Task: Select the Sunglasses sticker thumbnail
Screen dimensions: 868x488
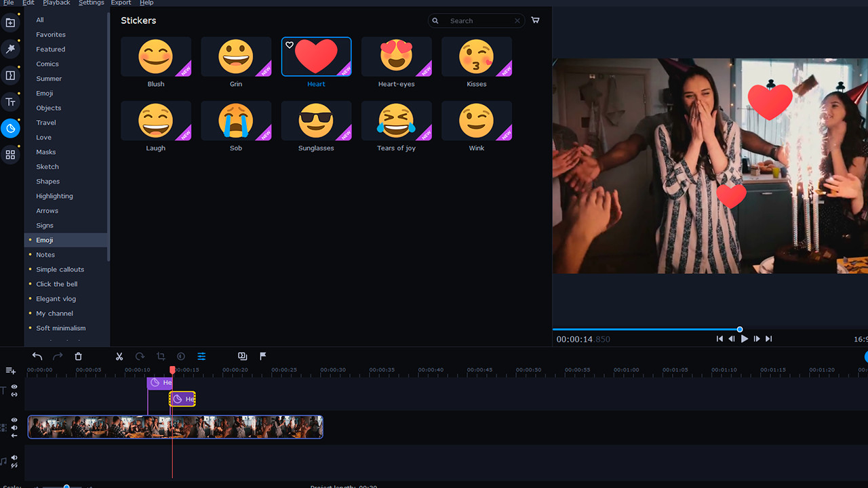Action: coord(316,121)
